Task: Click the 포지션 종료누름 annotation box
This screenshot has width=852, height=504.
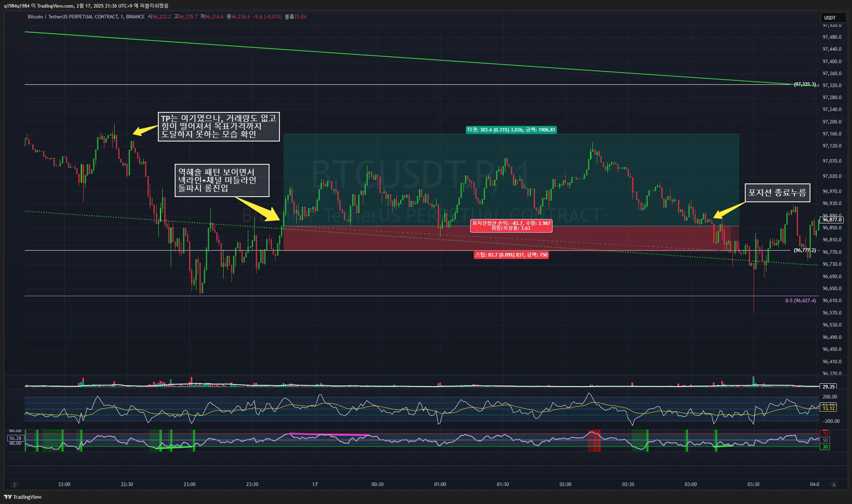Action: (x=777, y=193)
